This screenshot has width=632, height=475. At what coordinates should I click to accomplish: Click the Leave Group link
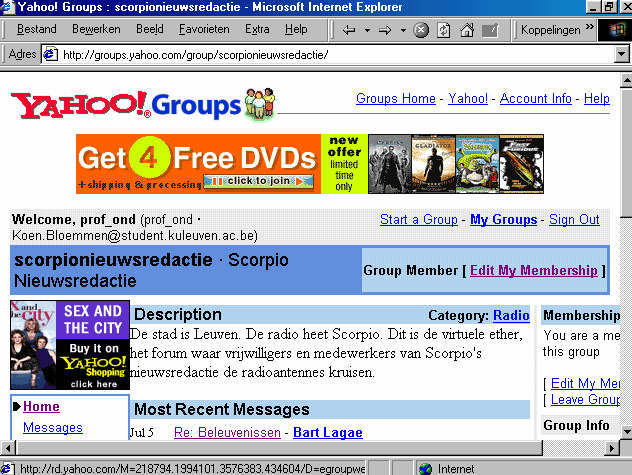tap(585, 399)
